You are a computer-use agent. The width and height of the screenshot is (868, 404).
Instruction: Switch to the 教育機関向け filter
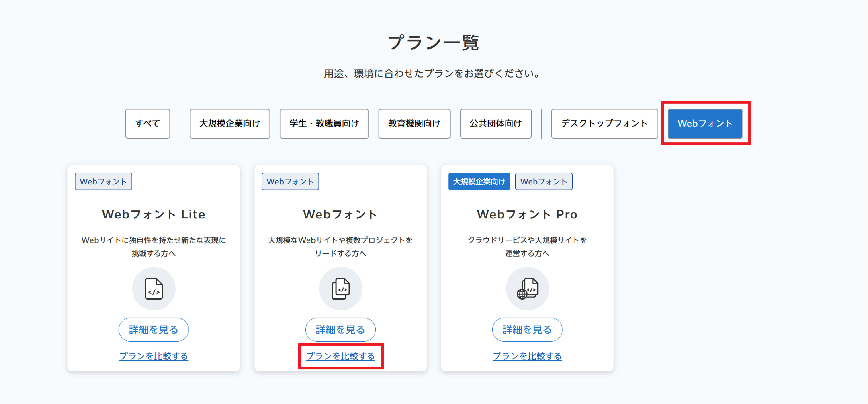(x=414, y=124)
